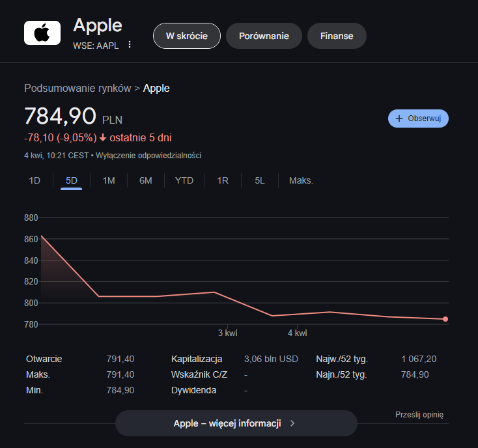This screenshot has height=448, width=478.
Task: Click the 'Apple' breadcrumb current page text
Action: point(156,89)
